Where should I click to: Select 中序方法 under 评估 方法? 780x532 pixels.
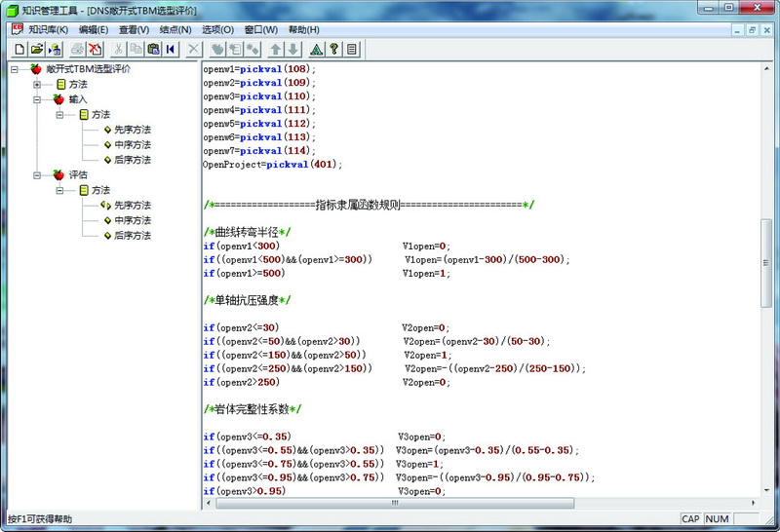click(133, 220)
